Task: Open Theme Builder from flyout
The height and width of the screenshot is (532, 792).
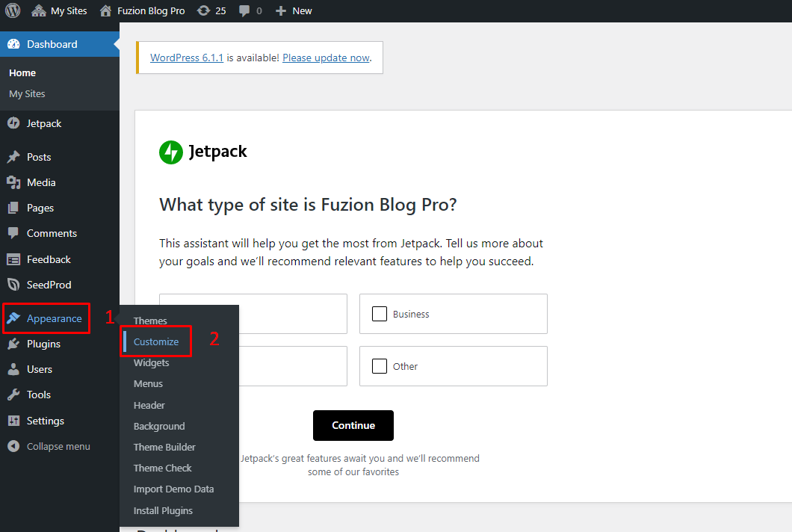Action: 164,447
